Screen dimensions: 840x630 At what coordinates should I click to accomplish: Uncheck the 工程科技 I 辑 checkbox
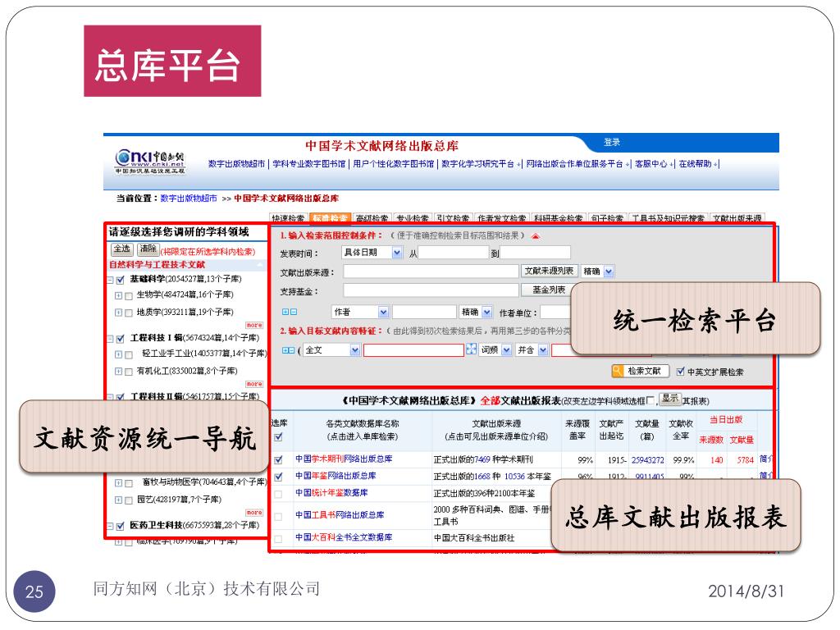121,339
